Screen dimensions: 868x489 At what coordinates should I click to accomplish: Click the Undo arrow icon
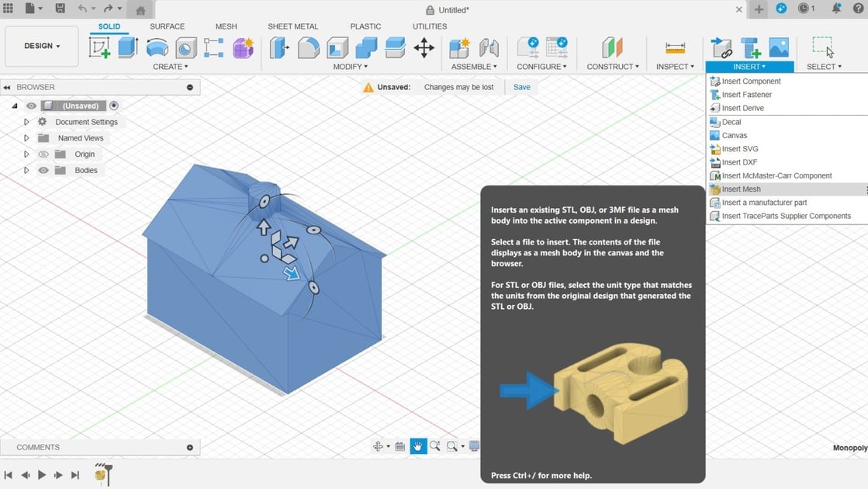(x=83, y=9)
